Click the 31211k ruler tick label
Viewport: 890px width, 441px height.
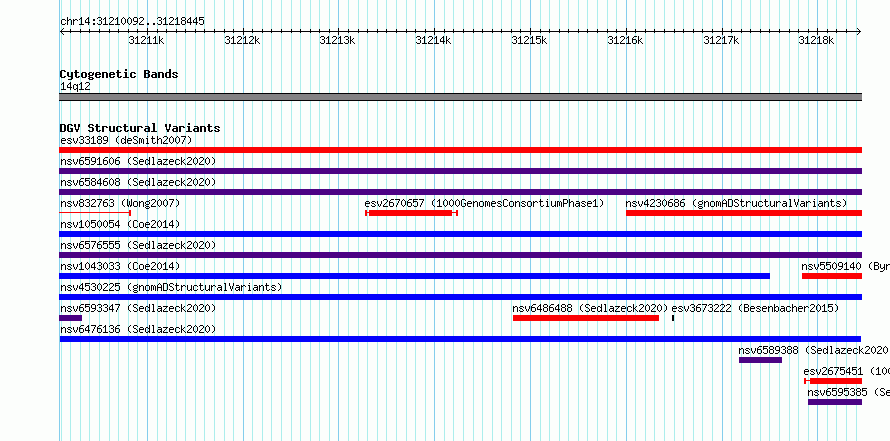click(146, 40)
